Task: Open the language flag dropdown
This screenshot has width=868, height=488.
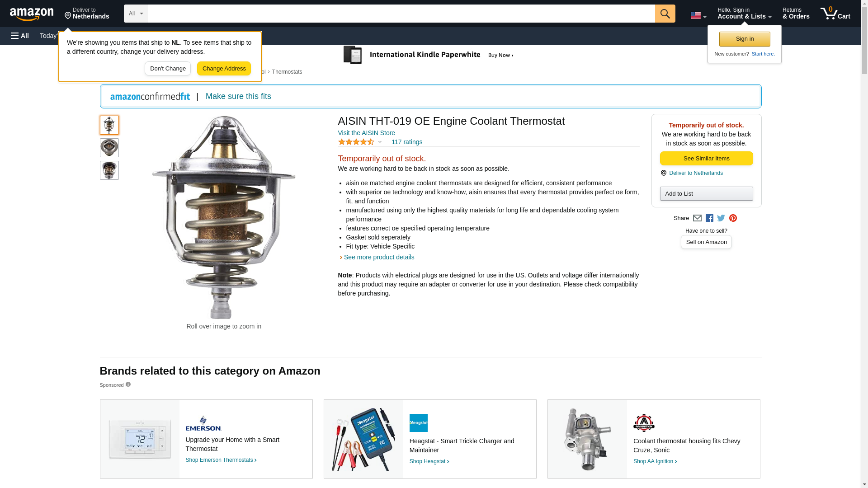Action: click(x=698, y=15)
